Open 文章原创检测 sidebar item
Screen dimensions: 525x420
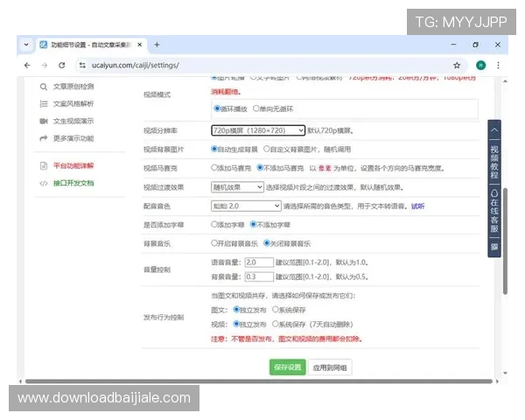pos(73,87)
